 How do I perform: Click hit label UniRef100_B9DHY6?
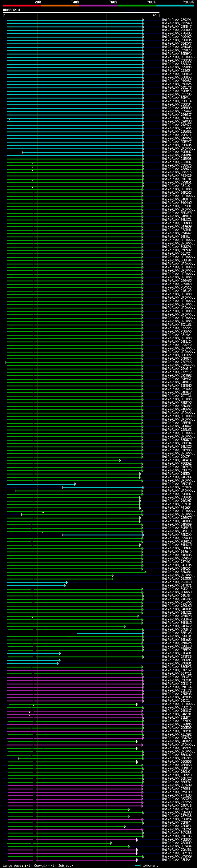[x=177, y=91]
